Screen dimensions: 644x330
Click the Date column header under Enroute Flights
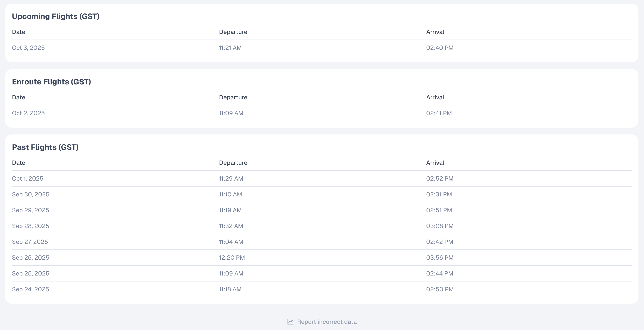pos(18,97)
